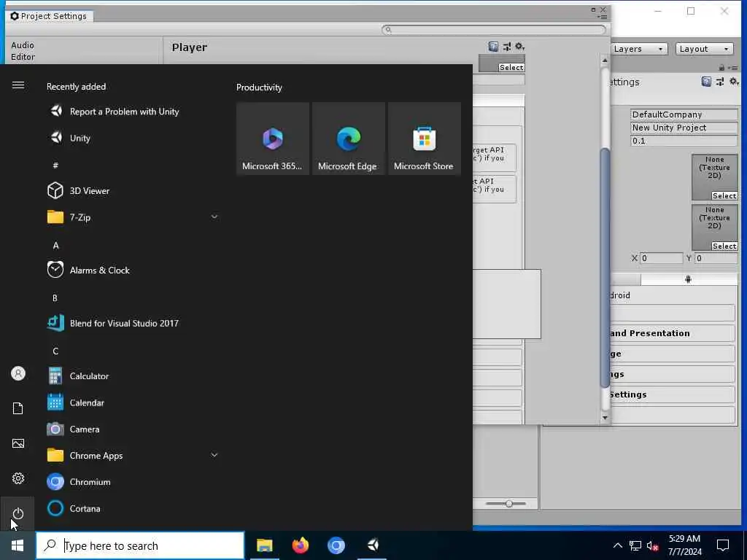Edit the New Unity Project name field
Image resolution: width=747 pixels, height=560 pixels.
click(684, 128)
